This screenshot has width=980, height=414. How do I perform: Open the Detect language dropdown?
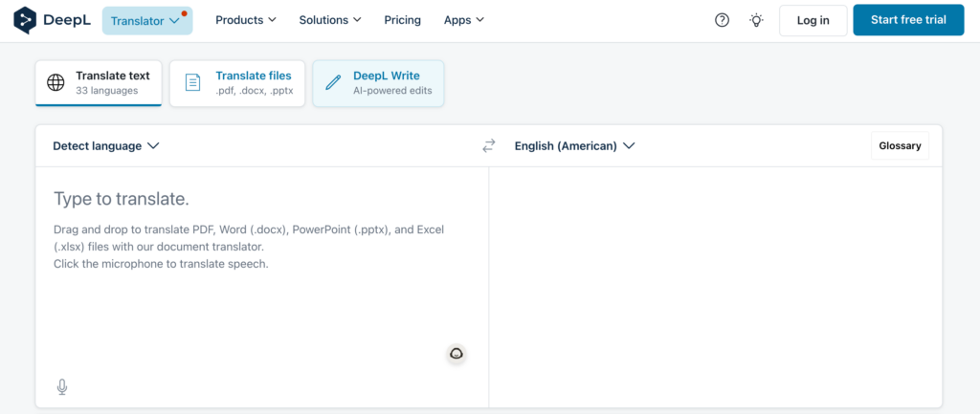tap(105, 146)
